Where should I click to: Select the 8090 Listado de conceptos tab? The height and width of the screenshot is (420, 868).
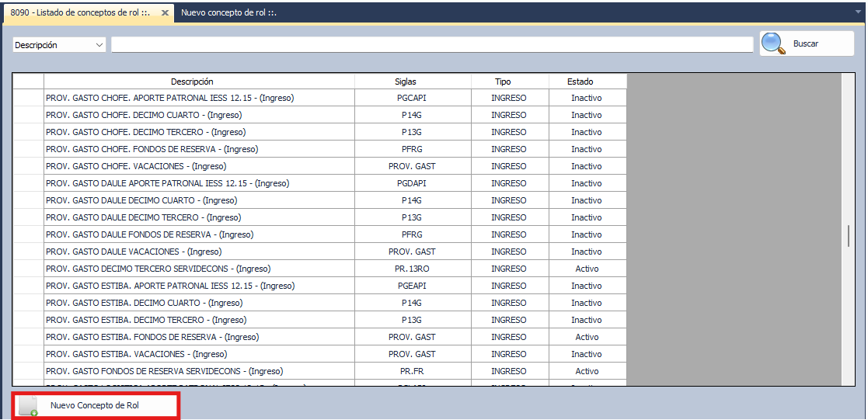80,13
